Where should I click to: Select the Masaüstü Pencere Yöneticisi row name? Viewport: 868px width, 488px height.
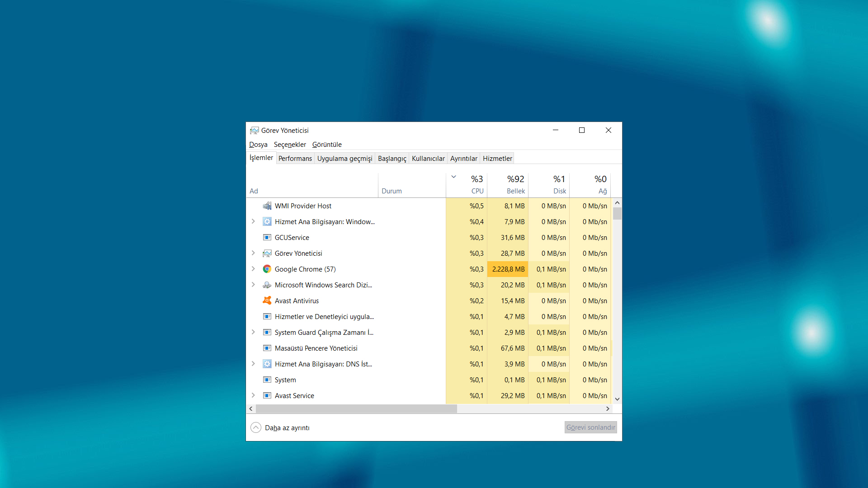[316, 348]
